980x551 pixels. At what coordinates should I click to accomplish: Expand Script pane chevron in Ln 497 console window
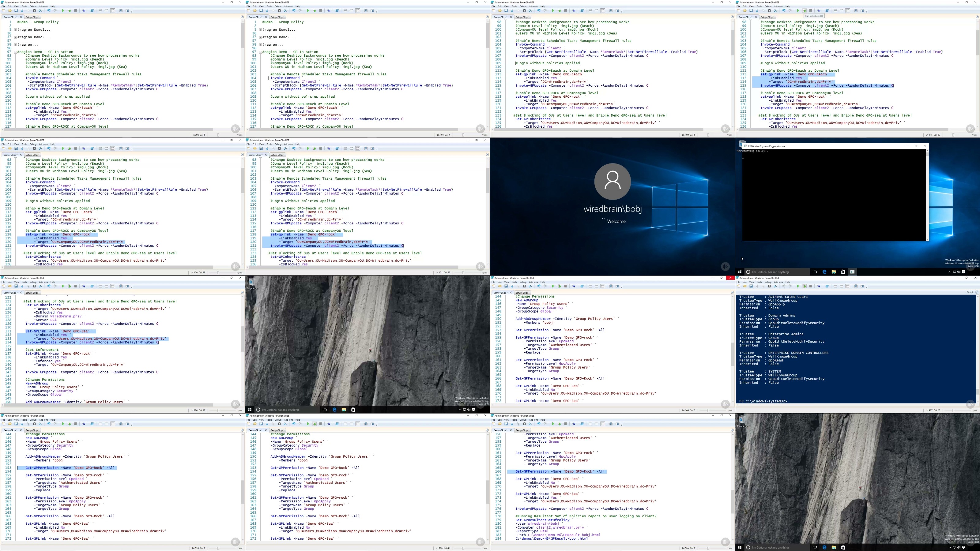click(977, 292)
